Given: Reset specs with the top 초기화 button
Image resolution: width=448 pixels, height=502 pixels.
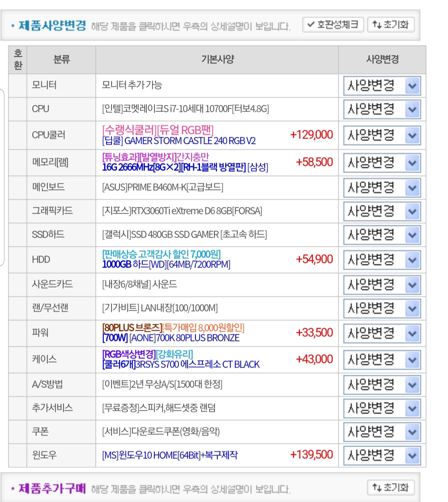Looking at the screenshot, I should [390, 25].
